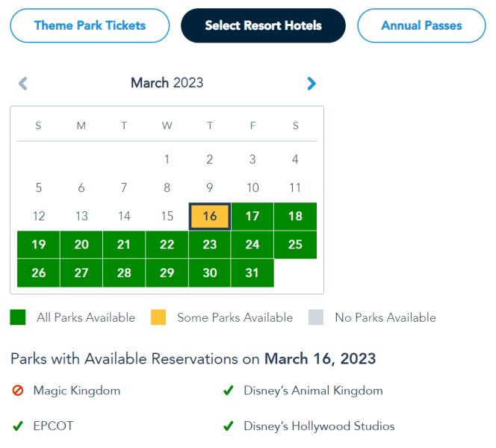Click the March 2023 month heading

(x=167, y=83)
